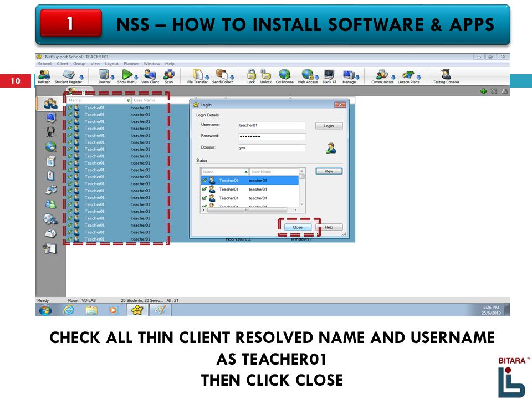Click the Help button in Login dialog
The height and width of the screenshot is (399, 532).
pyautogui.click(x=329, y=227)
